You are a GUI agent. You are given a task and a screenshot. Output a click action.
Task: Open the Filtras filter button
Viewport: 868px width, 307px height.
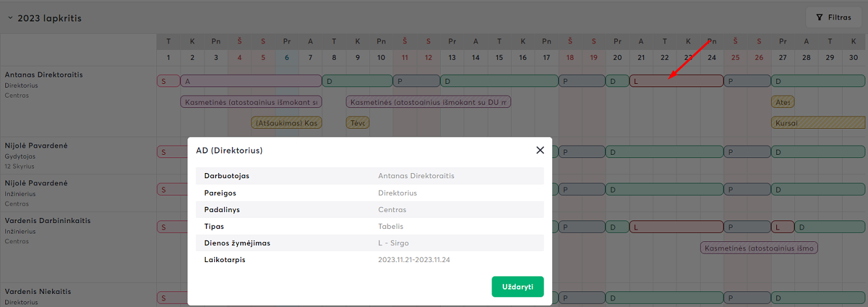tap(833, 18)
